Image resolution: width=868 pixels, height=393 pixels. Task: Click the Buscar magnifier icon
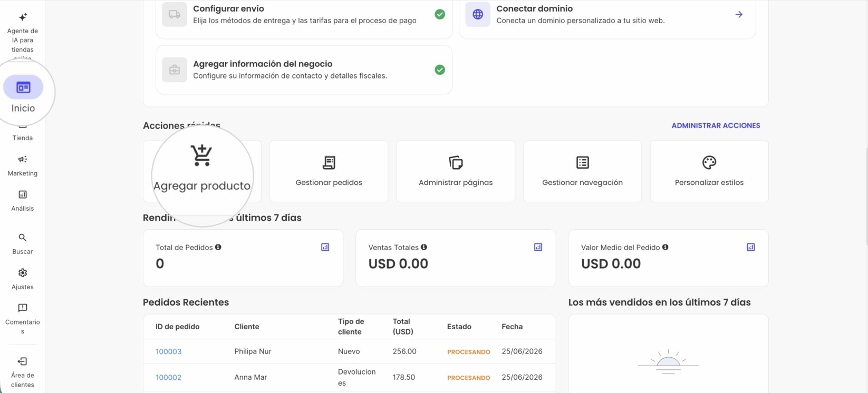point(23,238)
